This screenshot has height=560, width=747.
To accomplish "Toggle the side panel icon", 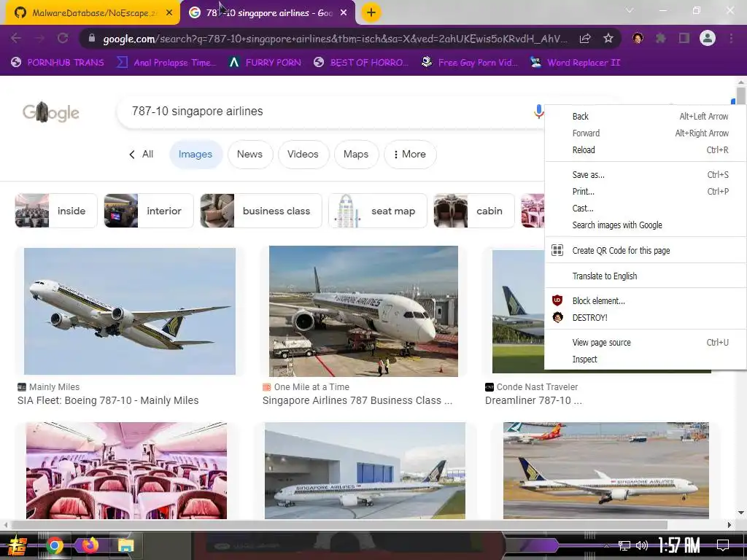I will (684, 38).
